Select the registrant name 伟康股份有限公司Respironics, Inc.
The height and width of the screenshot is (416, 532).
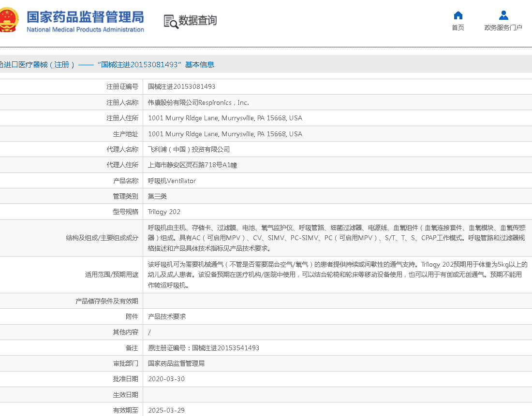pyautogui.click(x=198, y=102)
